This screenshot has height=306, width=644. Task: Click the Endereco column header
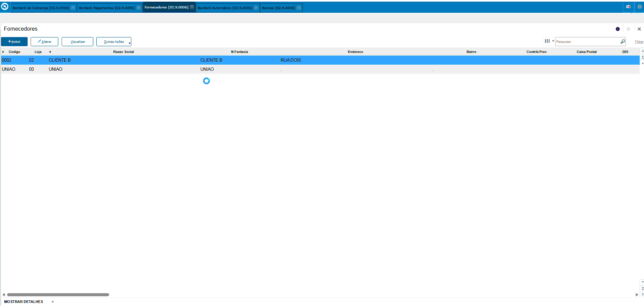click(x=355, y=52)
